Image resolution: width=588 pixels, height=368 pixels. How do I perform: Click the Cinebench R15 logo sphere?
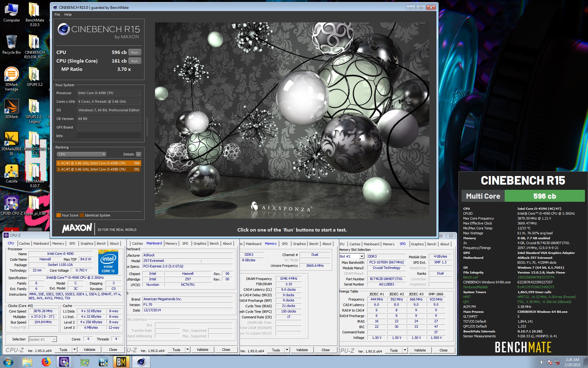[x=64, y=29]
